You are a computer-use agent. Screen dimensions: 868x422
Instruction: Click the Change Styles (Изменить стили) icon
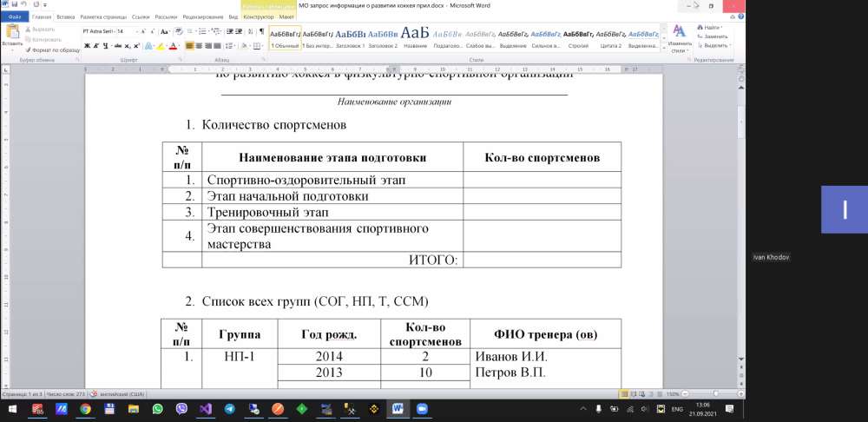pos(680,37)
